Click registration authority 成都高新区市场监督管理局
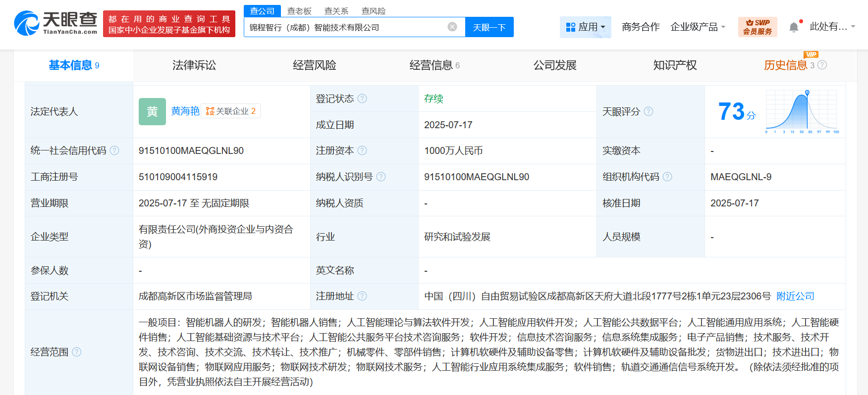The height and width of the screenshot is (395, 868). coord(195,296)
